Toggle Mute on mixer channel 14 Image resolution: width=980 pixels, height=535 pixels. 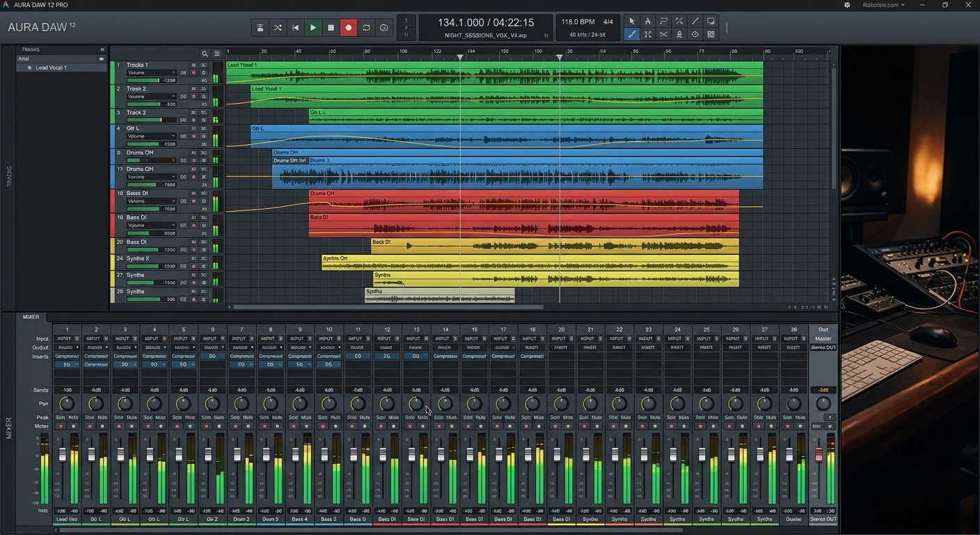coord(452,417)
